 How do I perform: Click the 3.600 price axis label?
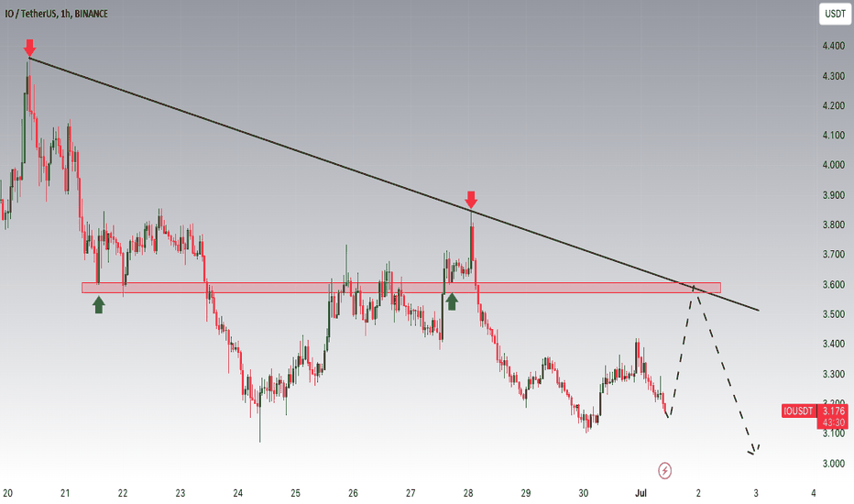(833, 284)
